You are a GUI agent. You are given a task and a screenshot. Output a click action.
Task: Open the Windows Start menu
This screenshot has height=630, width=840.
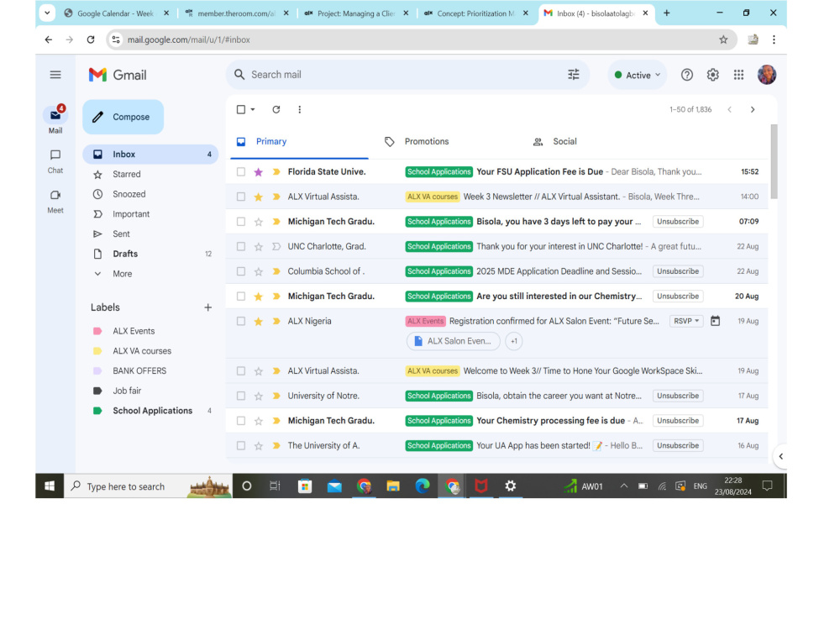click(50, 486)
